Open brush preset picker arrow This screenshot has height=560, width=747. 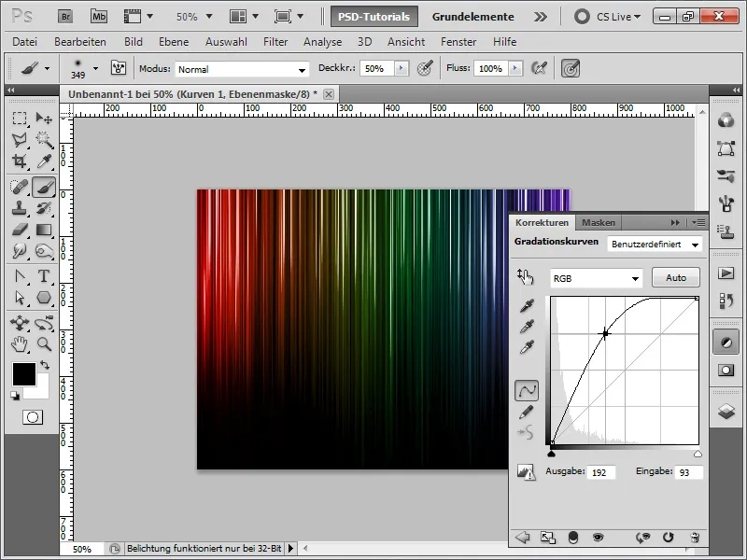(x=95, y=68)
